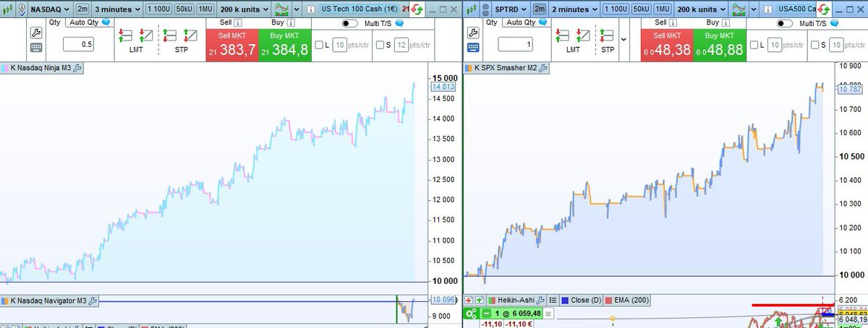Click Sell MKT at 21 383,7
868x328 pixels.
pos(232,45)
